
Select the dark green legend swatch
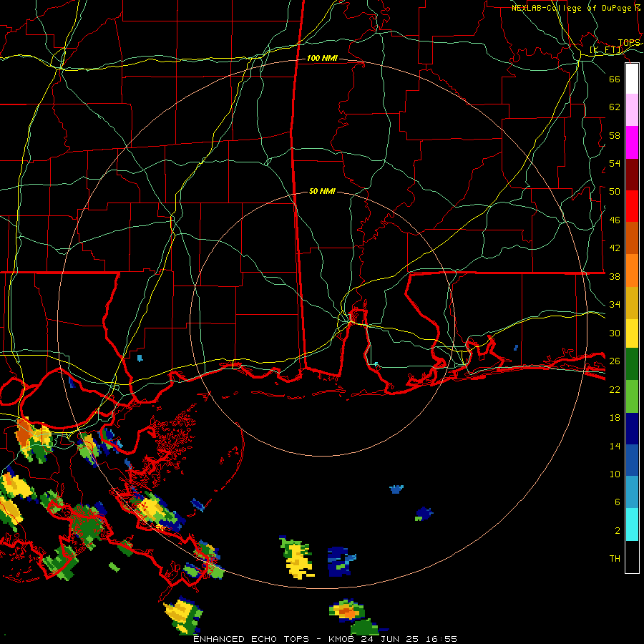coord(632,364)
